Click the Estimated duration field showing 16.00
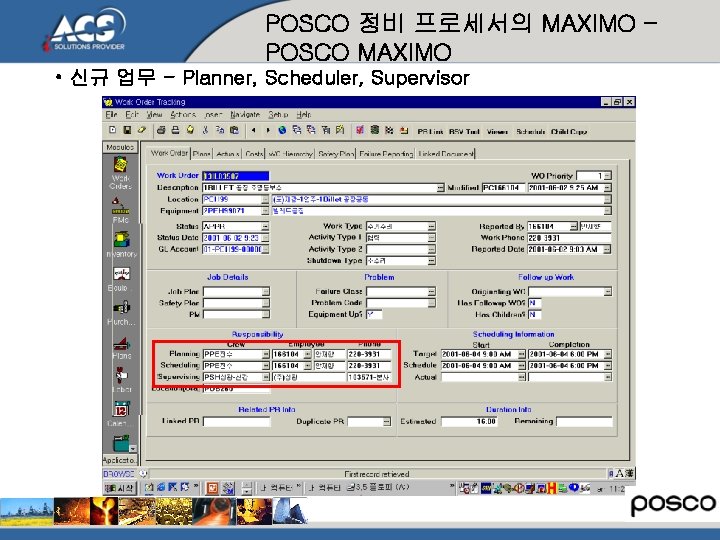The image size is (720, 540). (469, 422)
